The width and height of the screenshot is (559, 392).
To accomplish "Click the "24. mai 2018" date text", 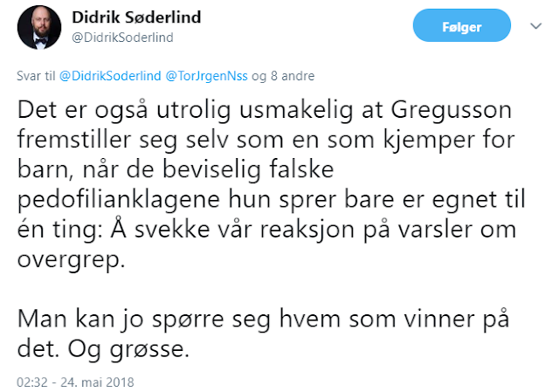I will (x=97, y=382).
